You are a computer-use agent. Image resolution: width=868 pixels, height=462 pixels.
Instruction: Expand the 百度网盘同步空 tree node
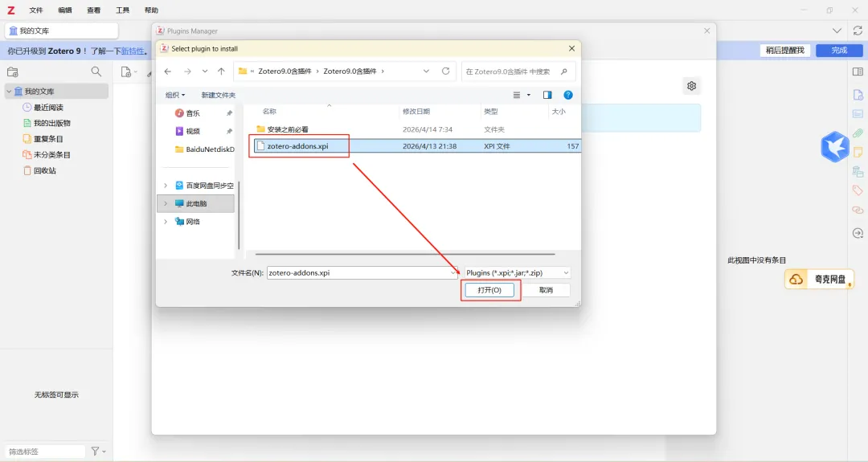[166, 186]
